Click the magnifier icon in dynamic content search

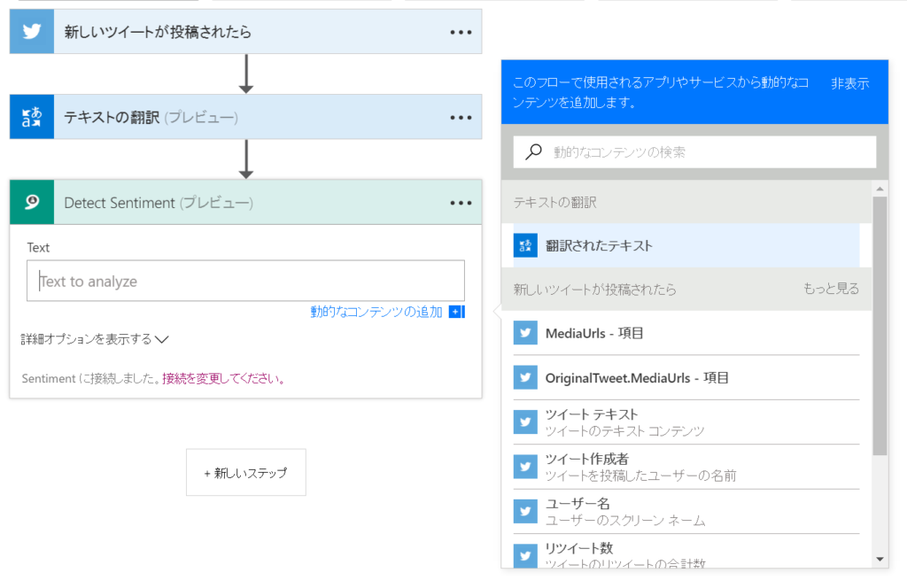tap(533, 151)
